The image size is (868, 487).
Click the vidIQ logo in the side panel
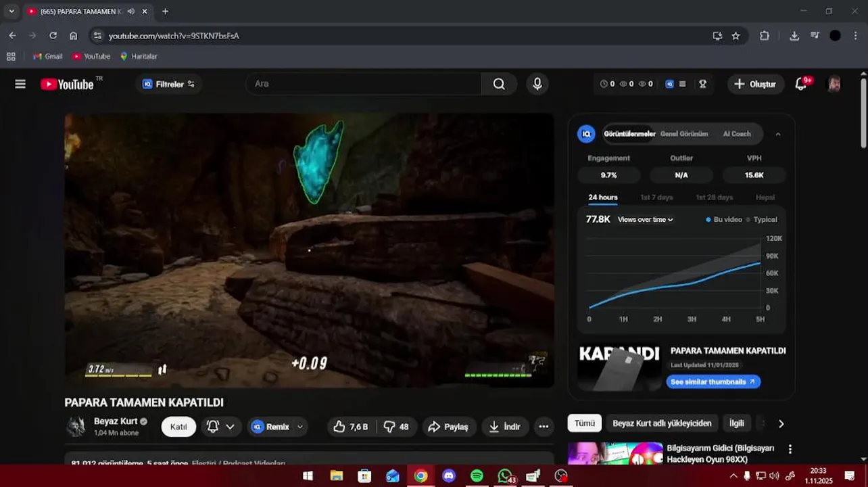586,134
